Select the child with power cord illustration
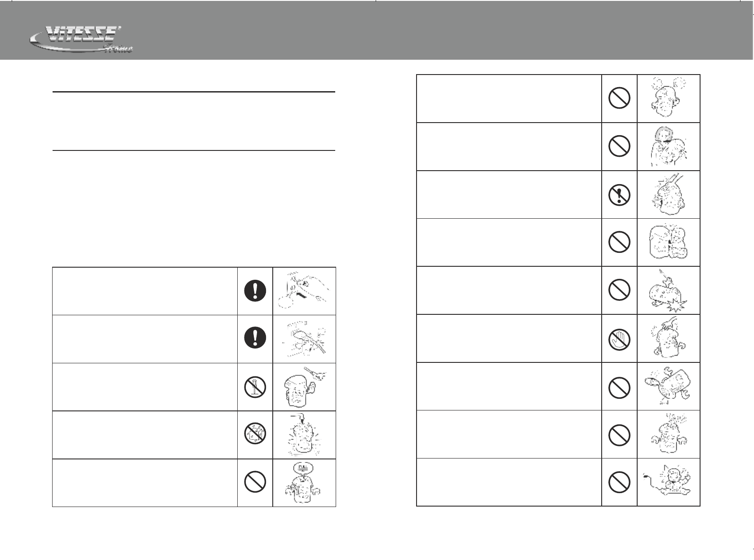The width and height of the screenshot is (754, 560). point(668,483)
